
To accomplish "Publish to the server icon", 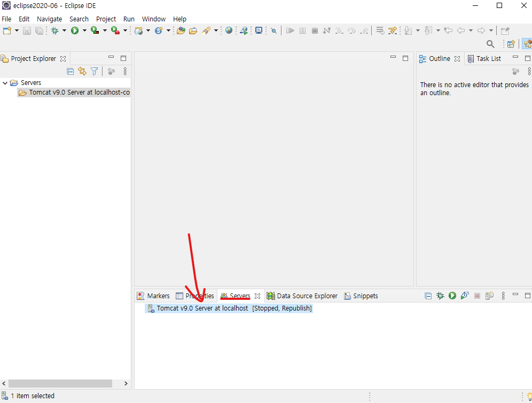I will click(x=489, y=296).
